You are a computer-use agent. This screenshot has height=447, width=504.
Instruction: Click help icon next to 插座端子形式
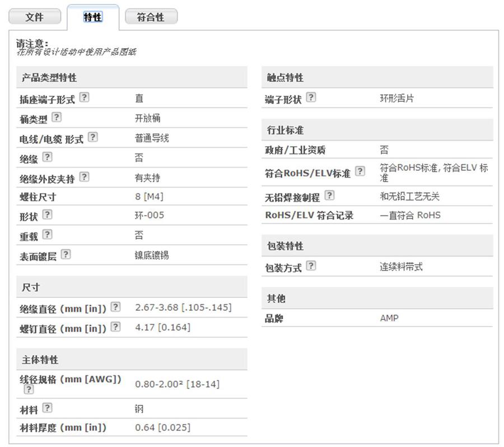pos(84,97)
